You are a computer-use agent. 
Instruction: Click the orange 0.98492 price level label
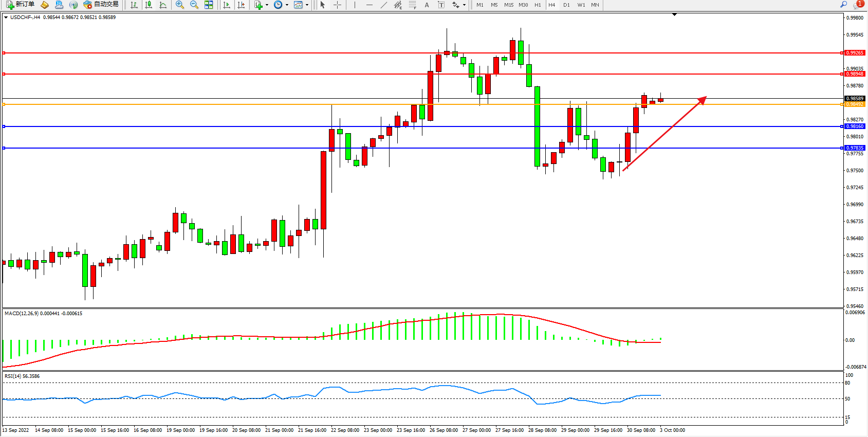tap(855, 104)
